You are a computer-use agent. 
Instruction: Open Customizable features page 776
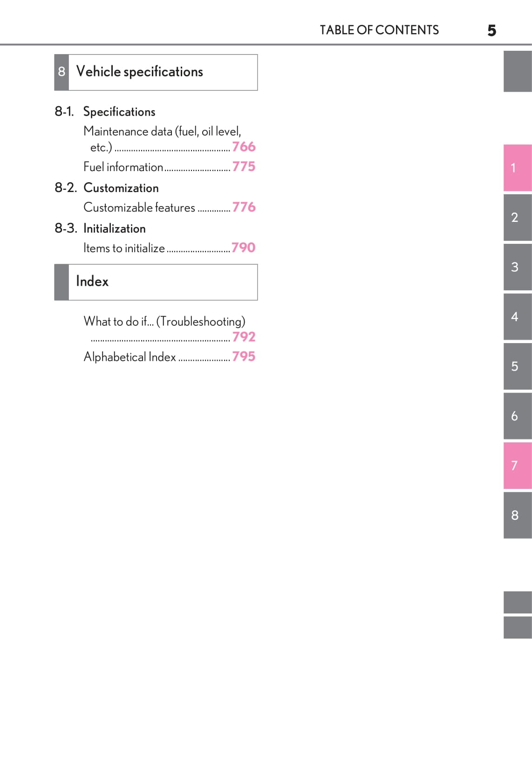(244, 207)
